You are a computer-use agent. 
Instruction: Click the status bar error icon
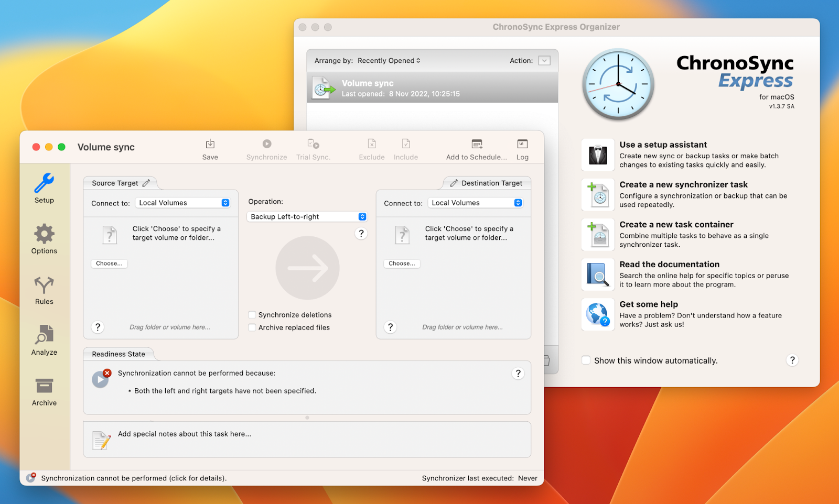point(31,477)
